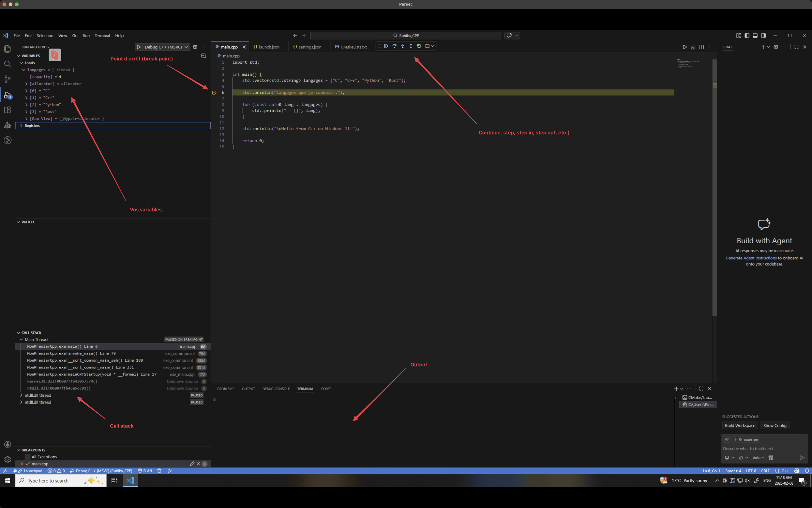
Task: Open the Windows Start menu
Action: [7, 480]
